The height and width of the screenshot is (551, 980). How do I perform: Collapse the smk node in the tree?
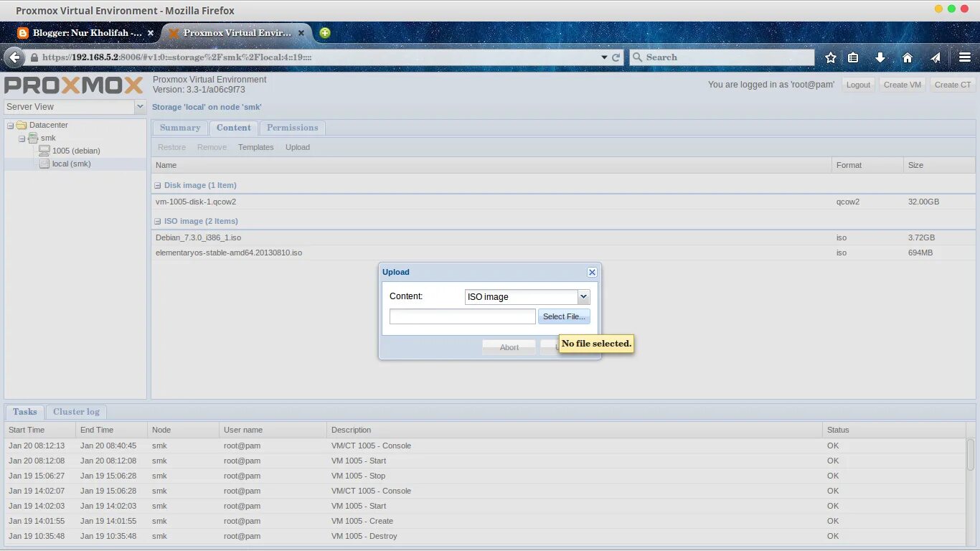pos(22,138)
